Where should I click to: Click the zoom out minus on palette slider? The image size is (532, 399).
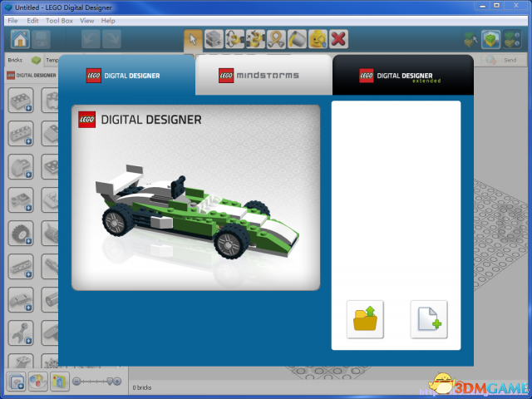tap(76, 382)
